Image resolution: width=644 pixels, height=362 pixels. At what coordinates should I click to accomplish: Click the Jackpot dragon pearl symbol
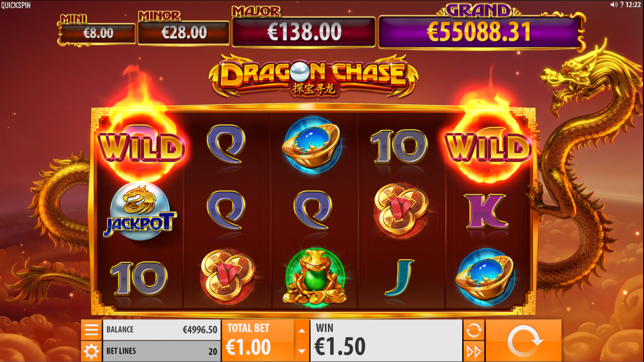tap(140, 212)
